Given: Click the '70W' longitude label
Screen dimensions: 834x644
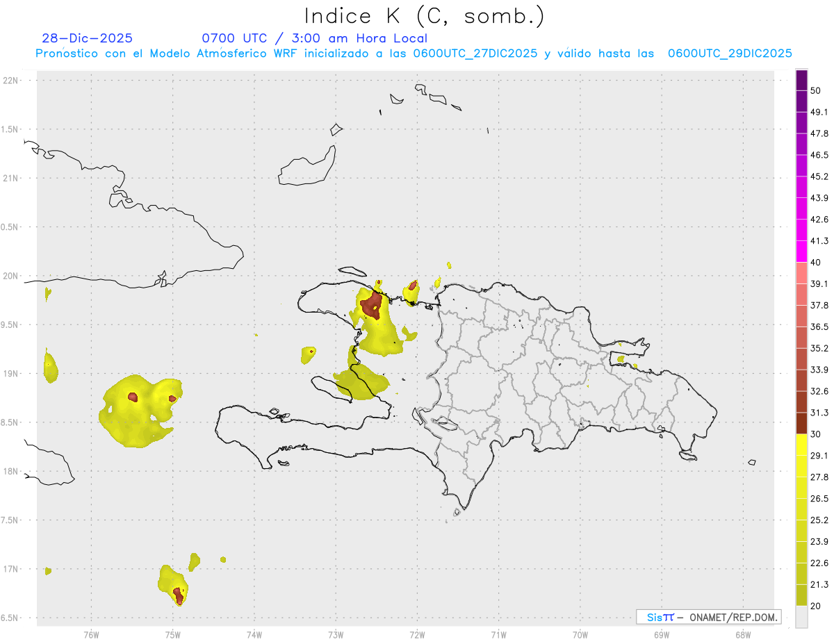Looking at the screenshot, I should click(580, 634).
